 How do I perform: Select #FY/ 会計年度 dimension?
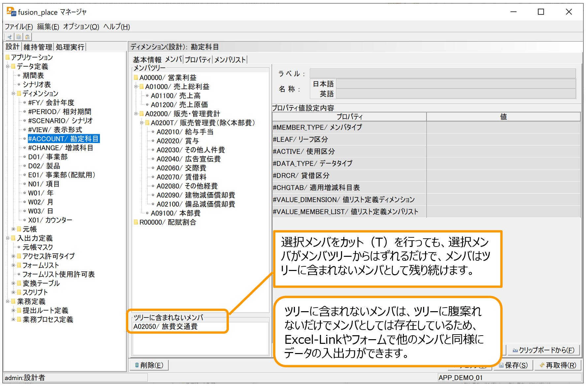pos(51,103)
